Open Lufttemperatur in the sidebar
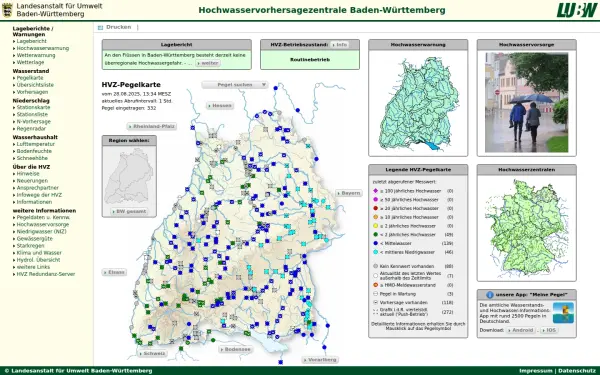Viewport: 600px width, 375px height. click(36, 144)
